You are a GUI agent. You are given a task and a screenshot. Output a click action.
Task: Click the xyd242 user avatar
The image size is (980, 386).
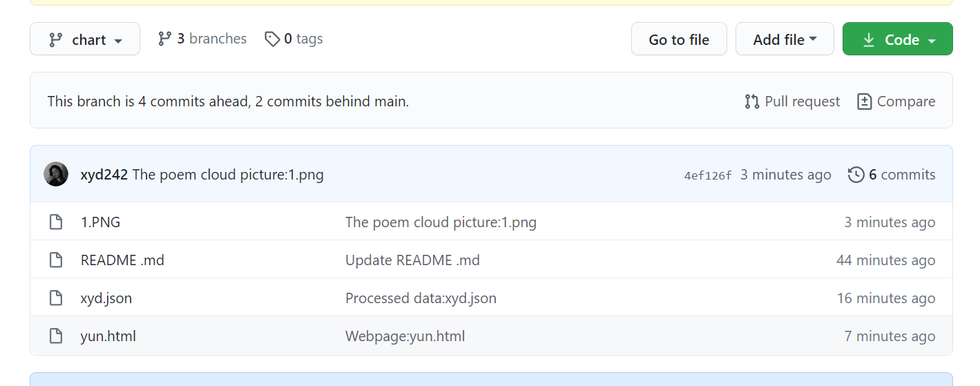point(56,174)
